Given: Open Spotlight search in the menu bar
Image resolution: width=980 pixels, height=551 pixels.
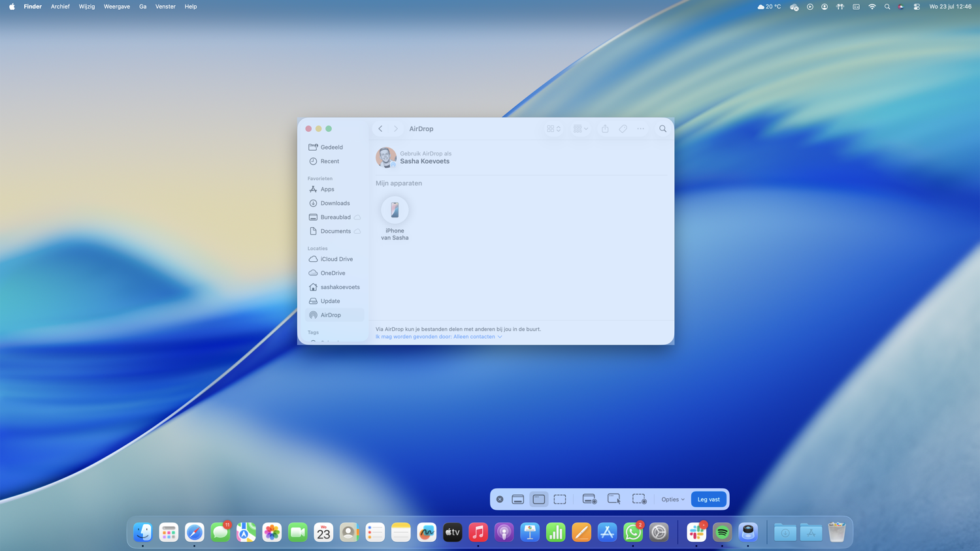Looking at the screenshot, I should (887, 7).
